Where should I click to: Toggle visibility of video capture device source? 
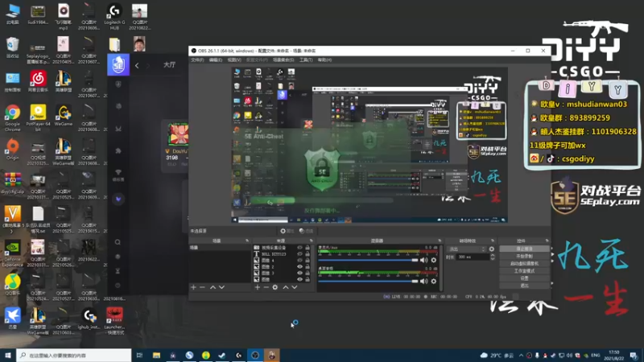coord(299,248)
